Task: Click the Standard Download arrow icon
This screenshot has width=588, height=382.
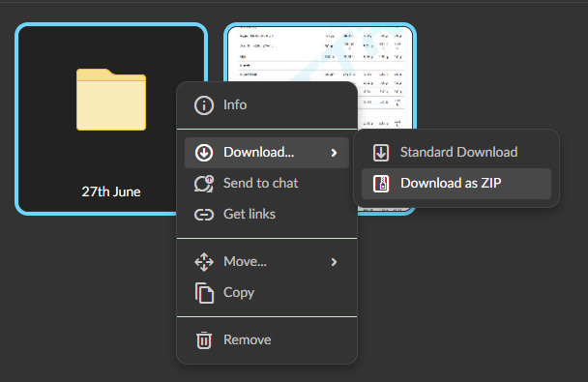Action: [x=381, y=153]
